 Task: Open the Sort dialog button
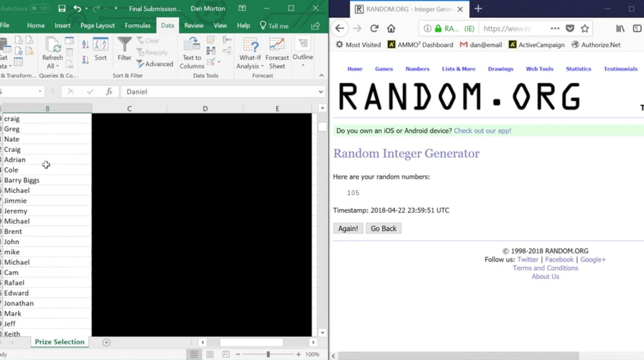pyautogui.click(x=100, y=49)
